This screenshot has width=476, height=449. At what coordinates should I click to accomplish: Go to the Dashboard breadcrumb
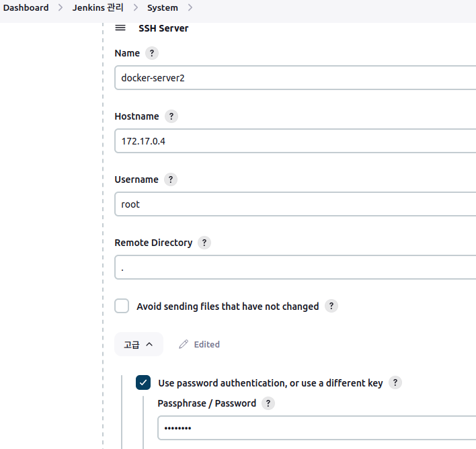[x=26, y=7]
